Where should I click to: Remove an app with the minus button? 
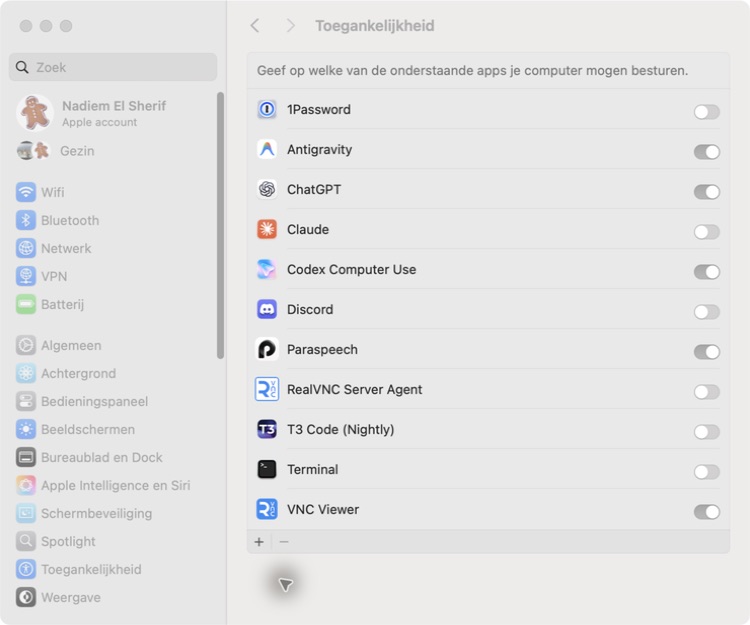pyautogui.click(x=284, y=542)
